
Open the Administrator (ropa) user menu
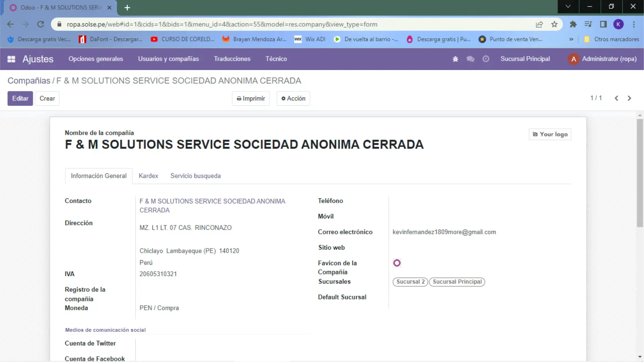pos(602,59)
